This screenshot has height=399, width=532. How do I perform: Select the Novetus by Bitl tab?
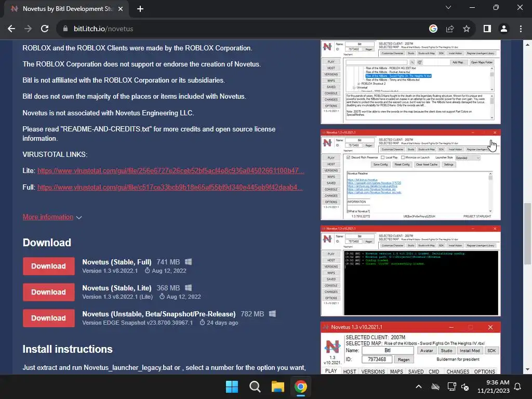point(66,9)
